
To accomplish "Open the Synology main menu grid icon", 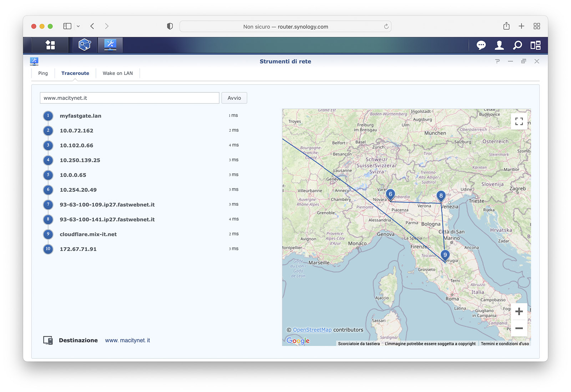I will coord(50,45).
